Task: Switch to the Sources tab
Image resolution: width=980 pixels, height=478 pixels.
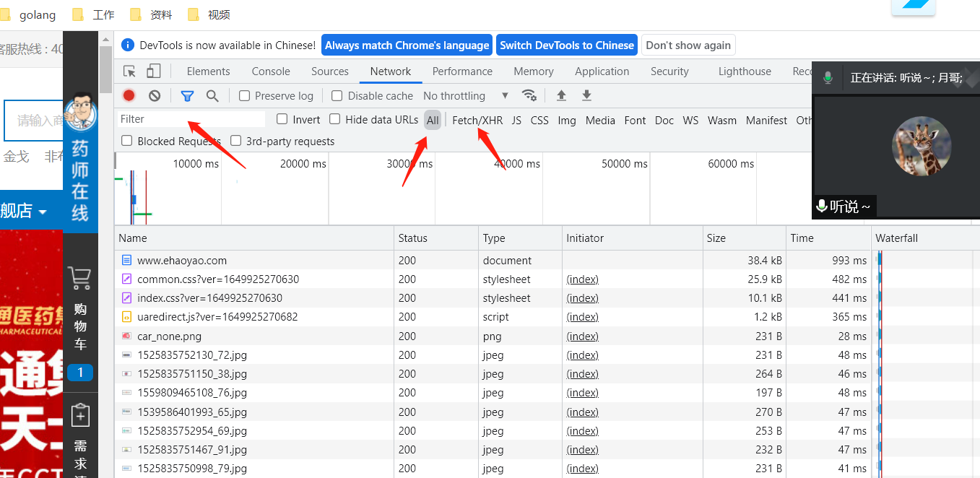Action: pos(330,71)
